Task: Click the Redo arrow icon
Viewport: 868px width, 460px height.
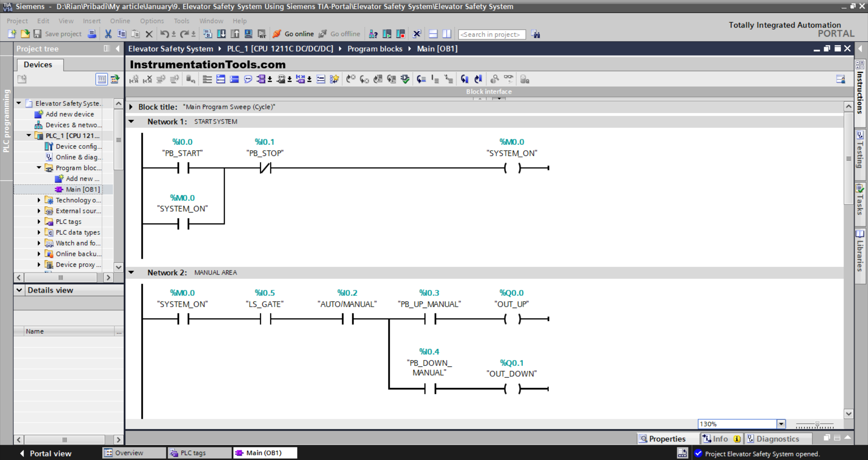Action: point(184,34)
